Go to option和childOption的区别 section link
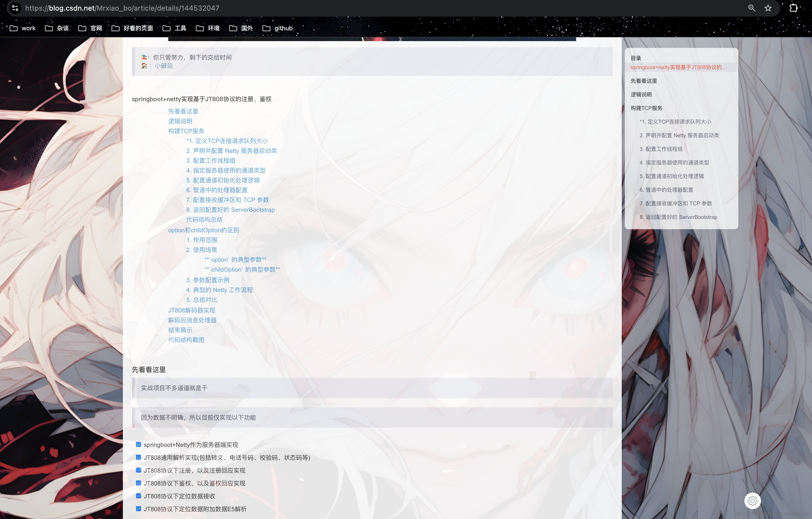 (203, 230)
